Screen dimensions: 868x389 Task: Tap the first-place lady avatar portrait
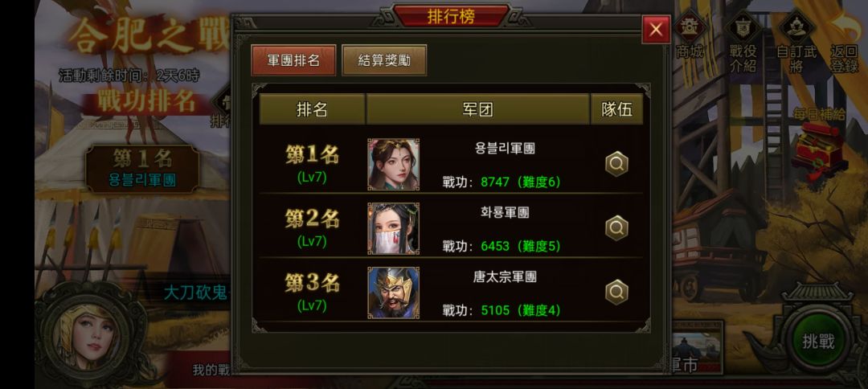tap(394, 164)
